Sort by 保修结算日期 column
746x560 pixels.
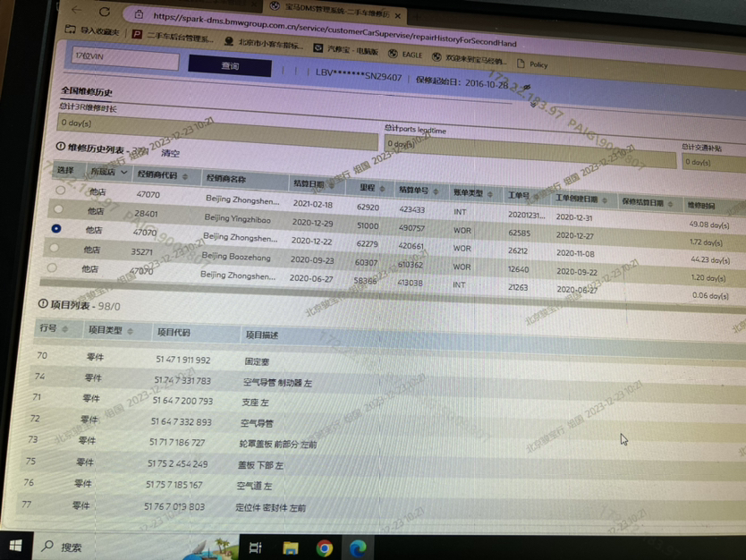(670, 204)
